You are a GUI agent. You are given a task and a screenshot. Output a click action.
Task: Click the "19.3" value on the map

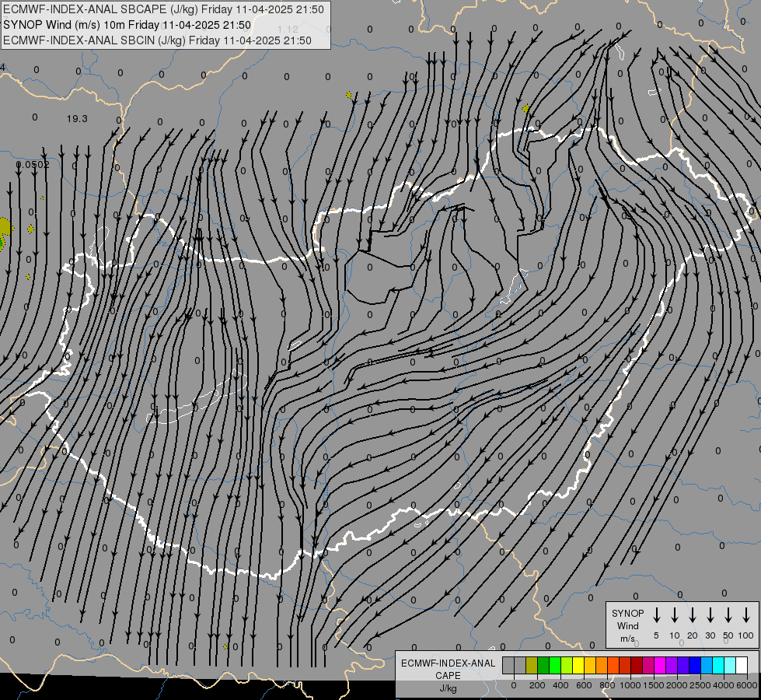(x=77, y=118)
